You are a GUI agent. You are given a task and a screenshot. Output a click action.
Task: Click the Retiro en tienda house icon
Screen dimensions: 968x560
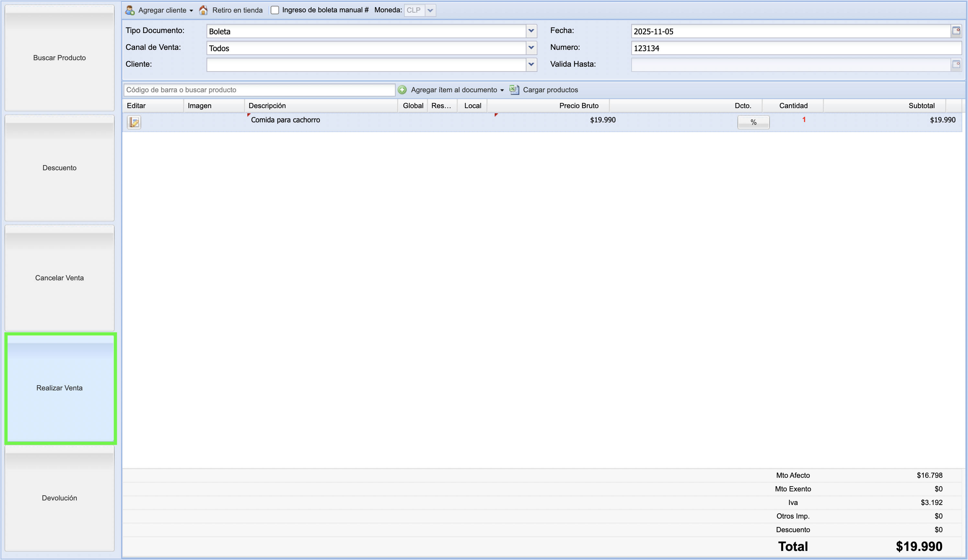(203, 10)
